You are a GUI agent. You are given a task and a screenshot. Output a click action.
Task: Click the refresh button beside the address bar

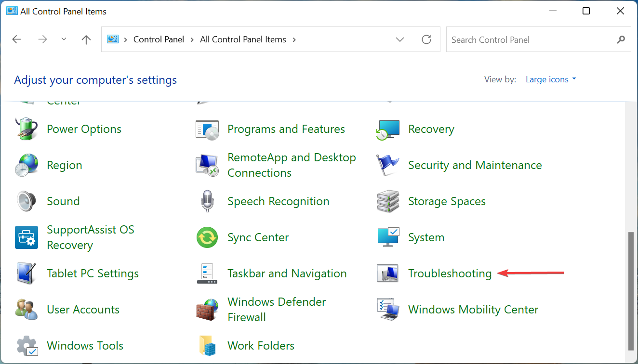[426, 40]
